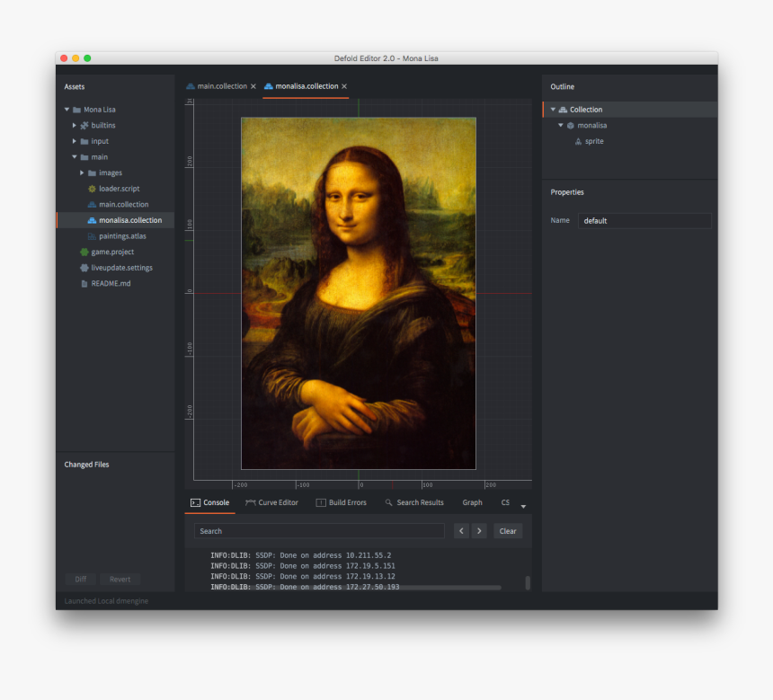The height and width of the screenshot is (700, 773).
Task: Close the main.collection tab
Action: (x=253, y=86)
